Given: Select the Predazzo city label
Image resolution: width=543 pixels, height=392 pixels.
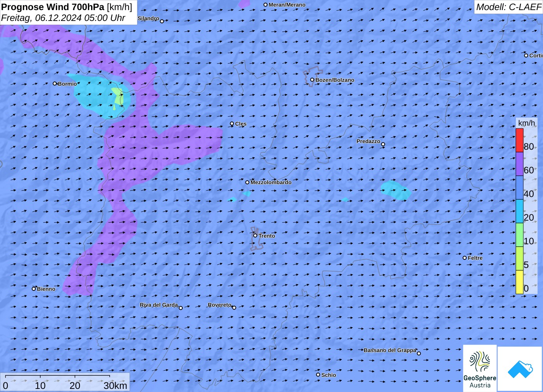Looking at the screenshot, I should (x=368, y=141).
